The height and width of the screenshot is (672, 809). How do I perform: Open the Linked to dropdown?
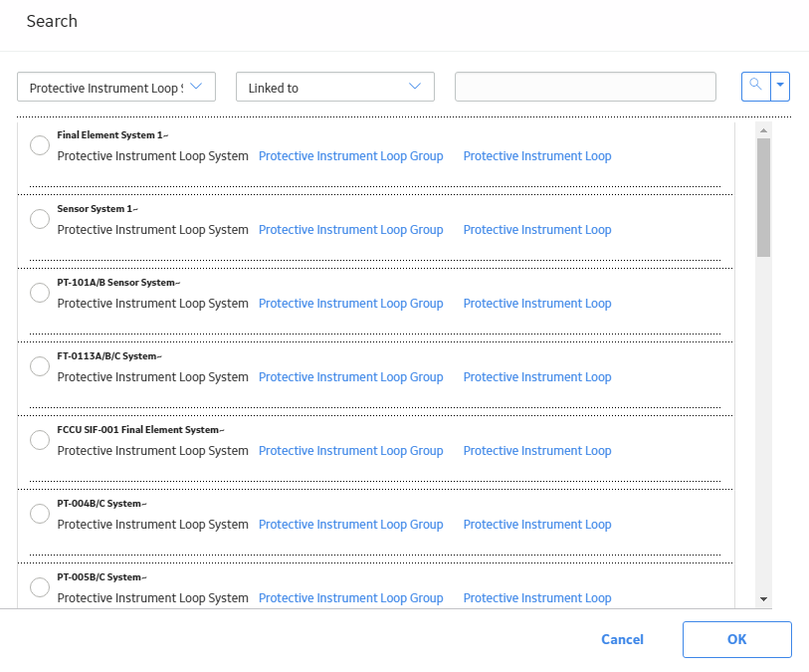335,87
